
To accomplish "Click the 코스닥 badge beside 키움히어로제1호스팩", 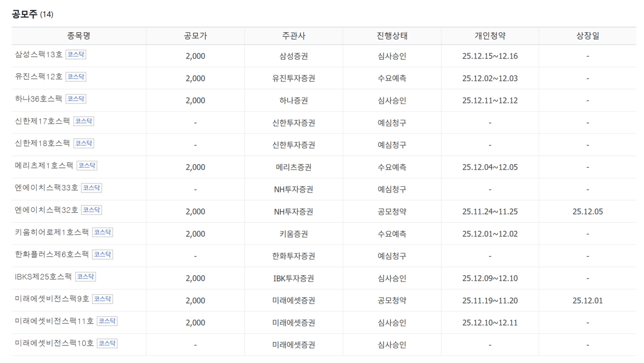I will 103,232.
